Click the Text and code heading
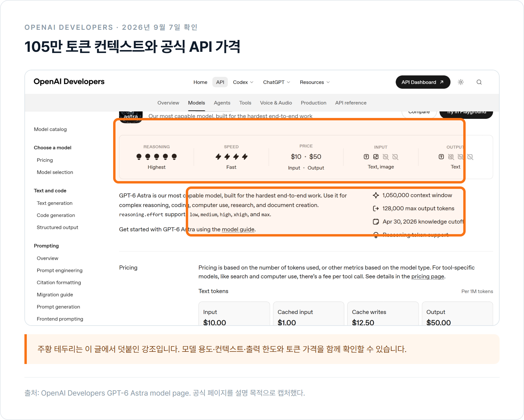The height and width of the screenshot is (420, 524). point(50,191)
